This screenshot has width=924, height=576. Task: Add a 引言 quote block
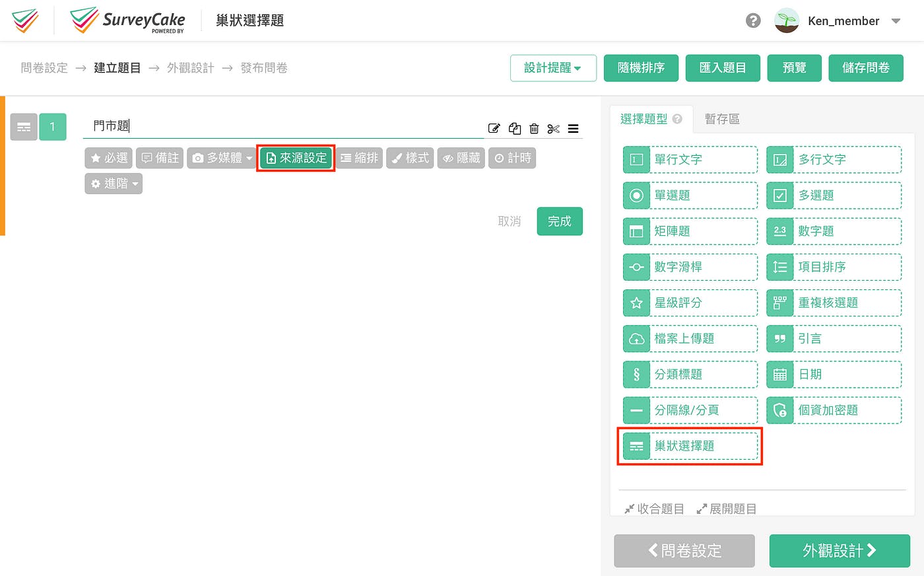(834, 338)
